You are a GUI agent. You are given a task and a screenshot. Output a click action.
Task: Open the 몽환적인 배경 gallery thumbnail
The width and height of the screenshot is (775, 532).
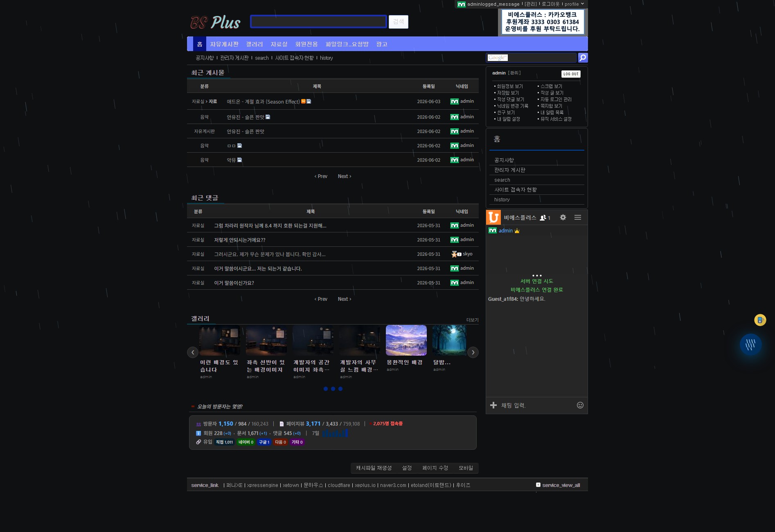[x=406, y=340]
